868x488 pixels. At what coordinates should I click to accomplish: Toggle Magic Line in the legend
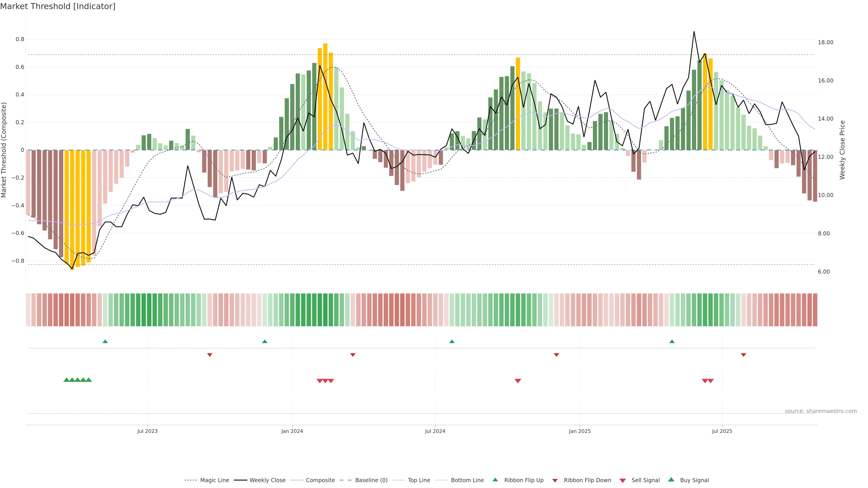pyautogui.click(x=214, y=480)
